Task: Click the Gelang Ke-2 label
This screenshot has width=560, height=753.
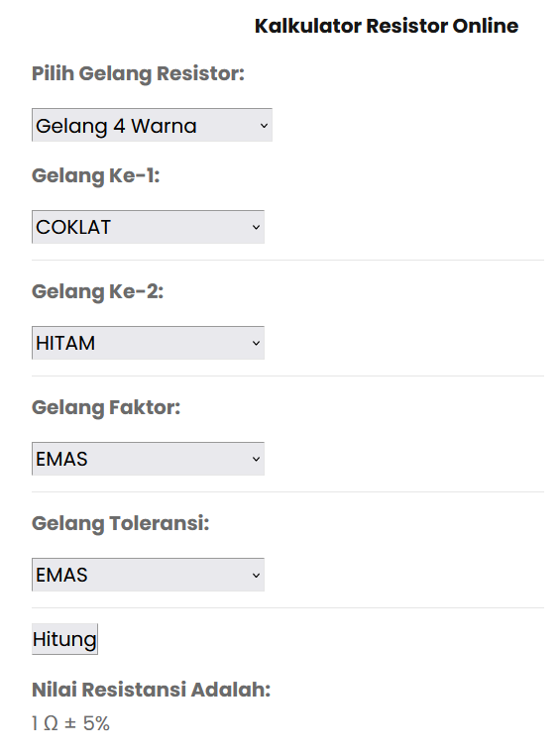Action: [x=97, y=291]
